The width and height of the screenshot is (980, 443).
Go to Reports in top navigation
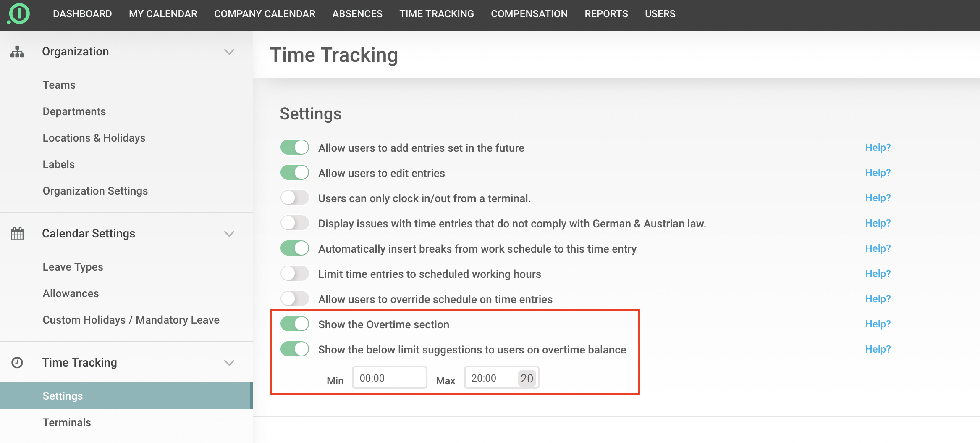(606, 14)
